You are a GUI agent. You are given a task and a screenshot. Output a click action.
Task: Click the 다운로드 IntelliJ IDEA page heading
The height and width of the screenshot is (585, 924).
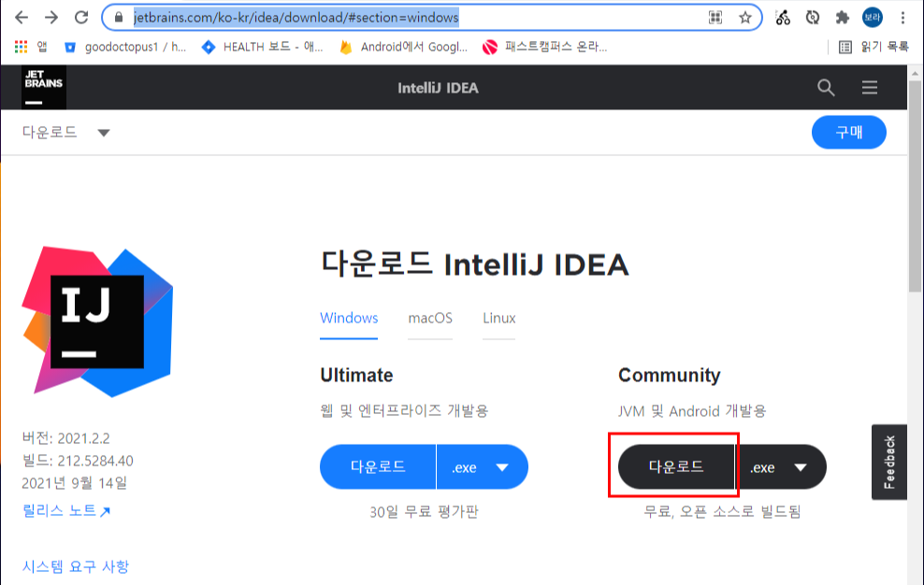tap(475, 264)
